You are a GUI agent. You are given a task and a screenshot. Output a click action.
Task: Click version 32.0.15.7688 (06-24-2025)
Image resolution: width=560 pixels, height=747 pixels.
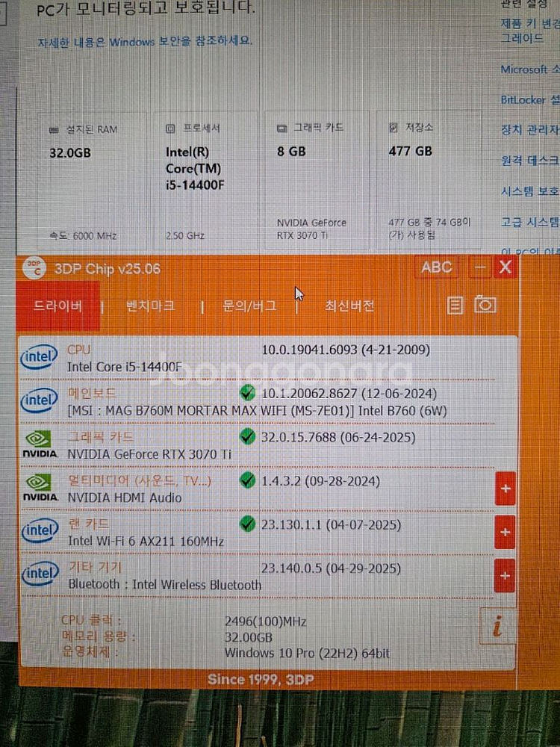(338, 437)
